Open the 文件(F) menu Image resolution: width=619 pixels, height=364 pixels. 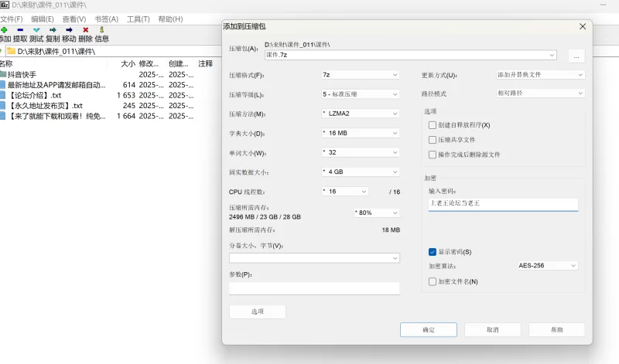click(12, 19)
